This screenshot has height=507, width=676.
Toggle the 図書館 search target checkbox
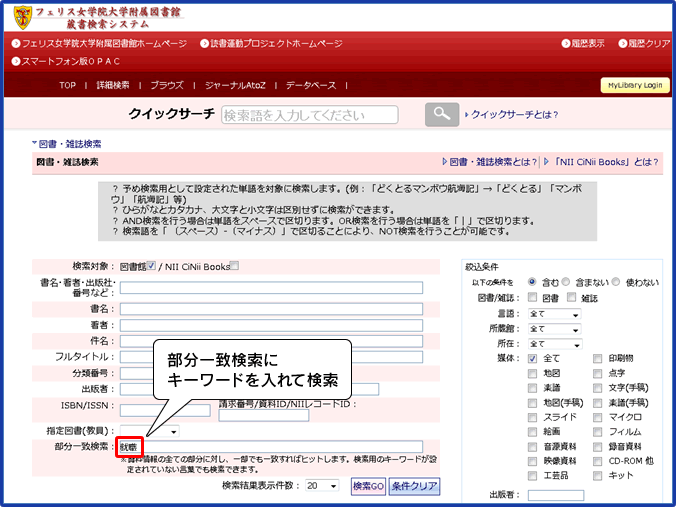(x=151, y=266)
